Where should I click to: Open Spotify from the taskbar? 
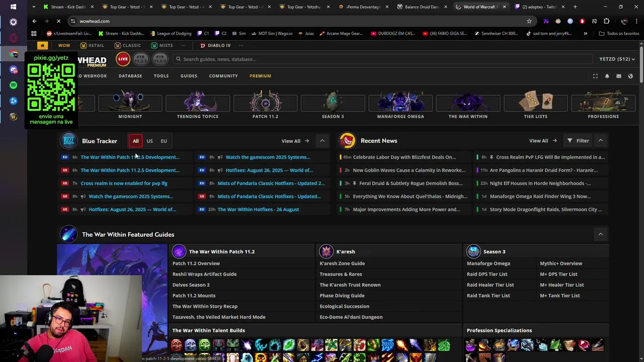[14, 85]
